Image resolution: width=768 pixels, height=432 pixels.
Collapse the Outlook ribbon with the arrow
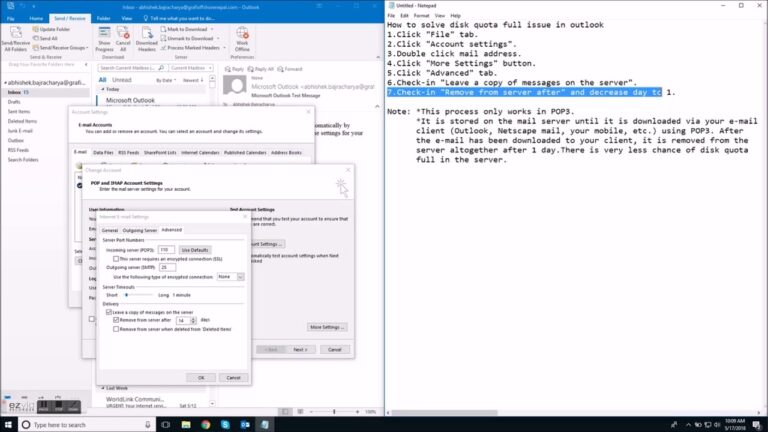click(378, 57)
